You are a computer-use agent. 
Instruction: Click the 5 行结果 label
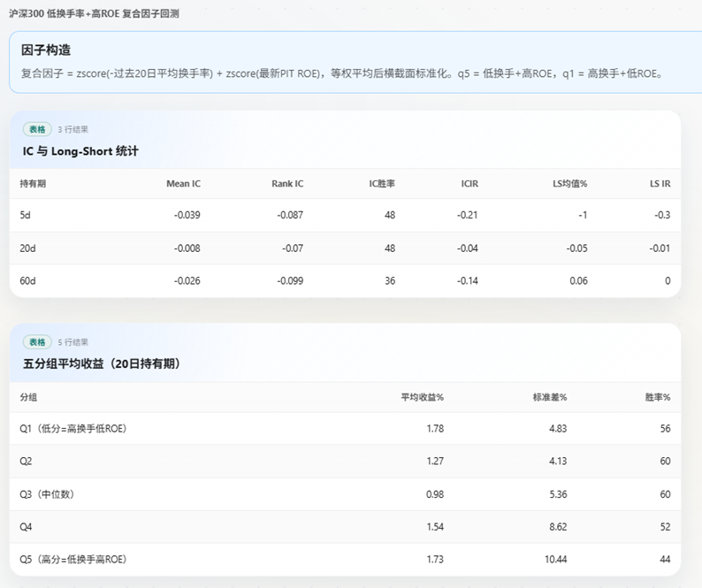click(x=73, y=342)
